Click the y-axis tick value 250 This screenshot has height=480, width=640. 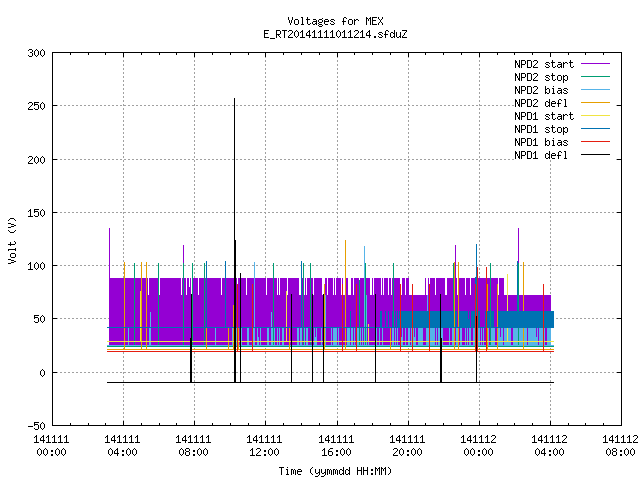point(36,107)
